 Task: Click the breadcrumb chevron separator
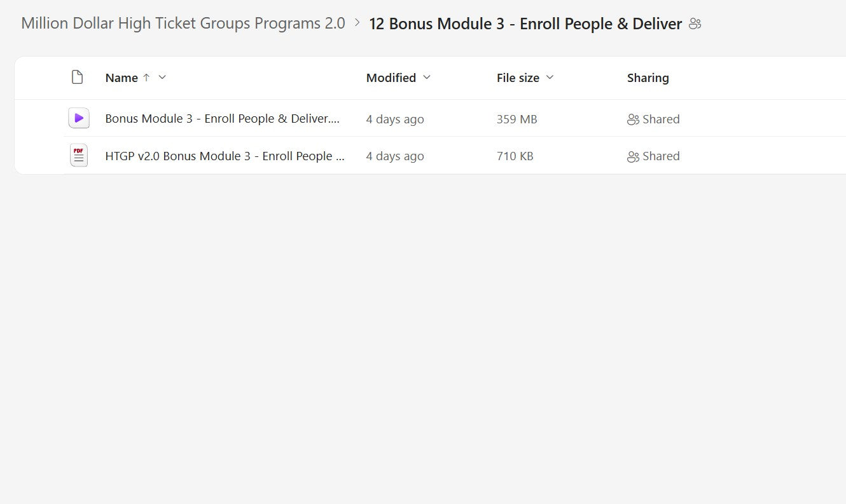357,24
